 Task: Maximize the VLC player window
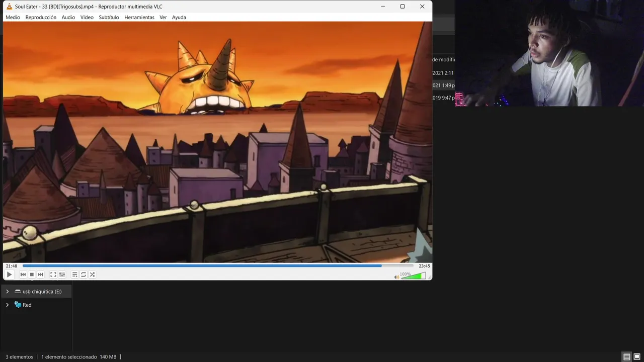point(403,7)
